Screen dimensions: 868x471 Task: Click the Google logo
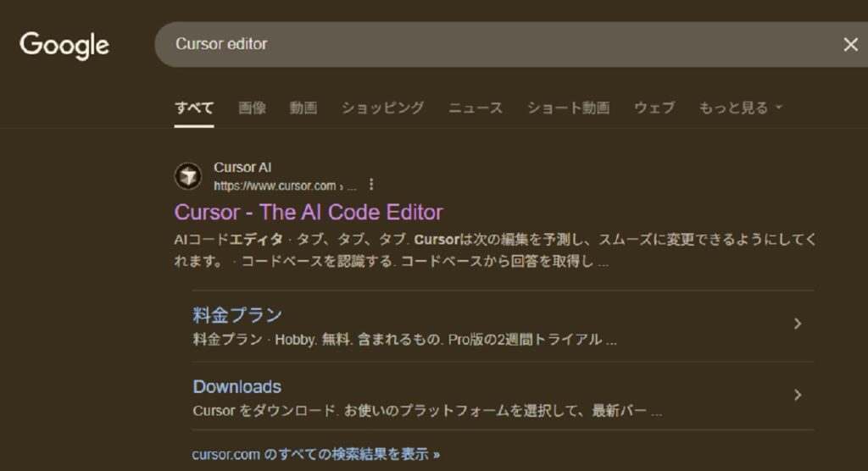tap(64, 46)
